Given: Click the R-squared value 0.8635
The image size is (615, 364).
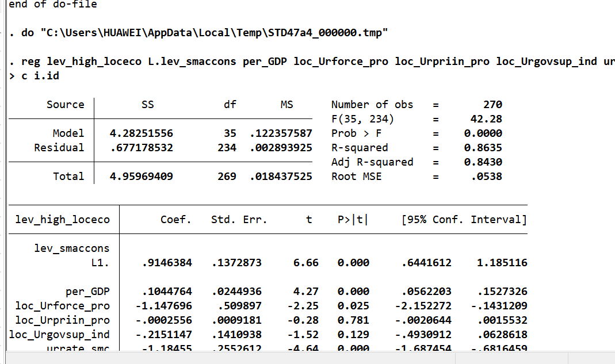Looking at the screenshot, I should [483, 148].
